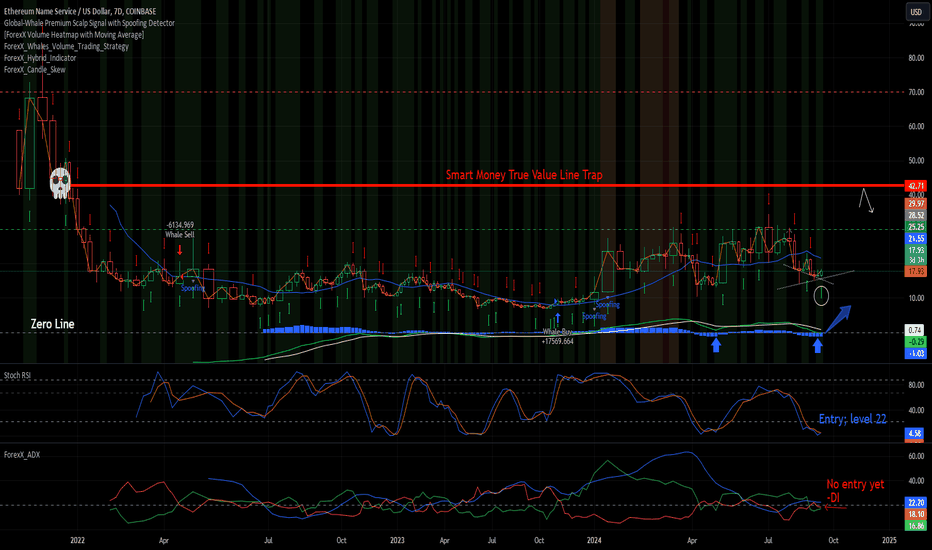The height and width of the screenshot is (550, 932).
Task: Click the red down arrow above Whale Sell
Action: [180, 250]
